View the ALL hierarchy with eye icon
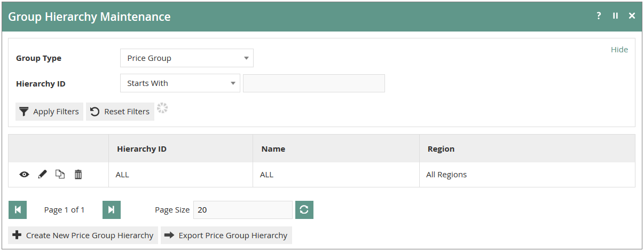Screen dimensions: 644x251 coord(24,175)
